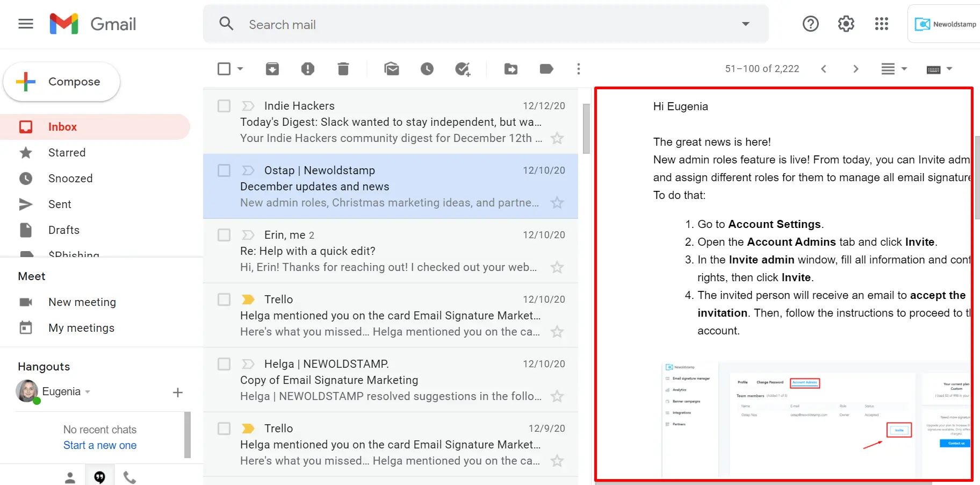980x485 pixels.
Task: Show Hangouts contacts person icon
Action: (70, 477)
